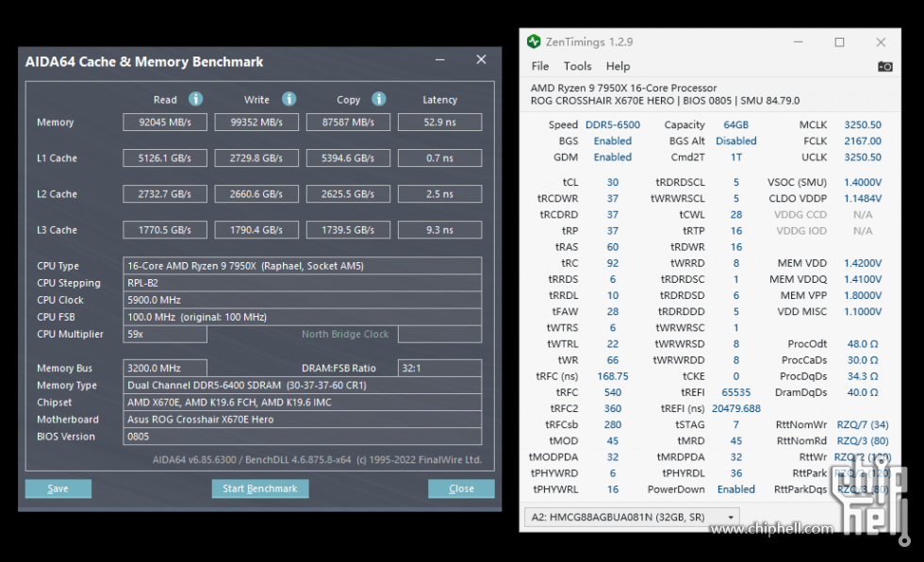Viewport: 924px width, 562px height.
Task: Click the Chipset field AMD X670E
Action: tap(303, 403)
